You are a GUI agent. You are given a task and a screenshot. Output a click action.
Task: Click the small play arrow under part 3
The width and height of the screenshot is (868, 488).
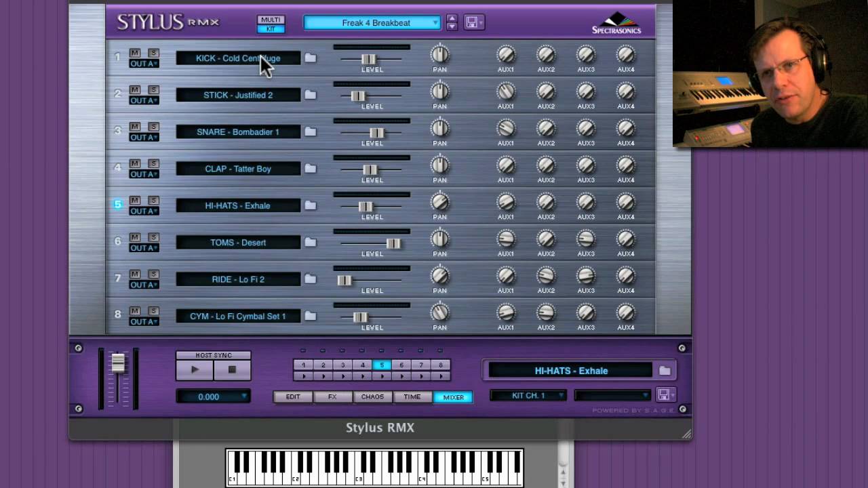[x=342, y=375]
